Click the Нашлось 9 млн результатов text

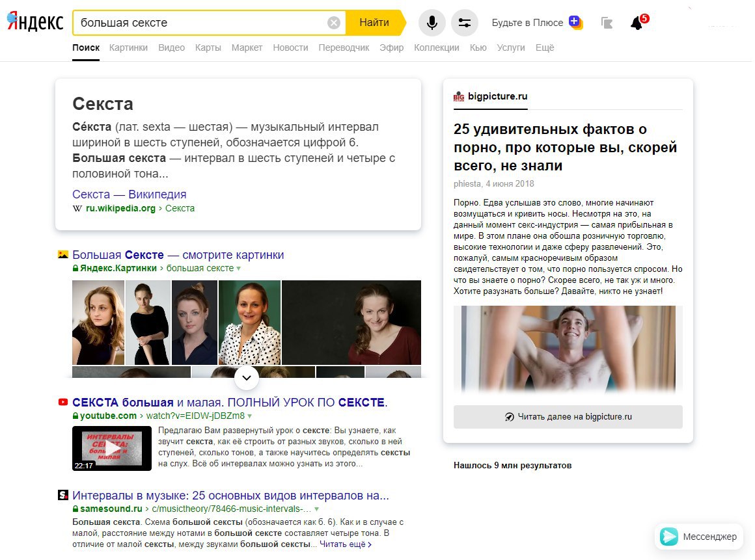pos(512,465)
